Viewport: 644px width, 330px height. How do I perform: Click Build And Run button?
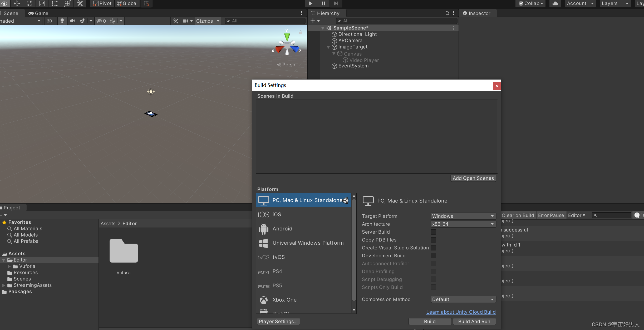click(x=474, y=322)
